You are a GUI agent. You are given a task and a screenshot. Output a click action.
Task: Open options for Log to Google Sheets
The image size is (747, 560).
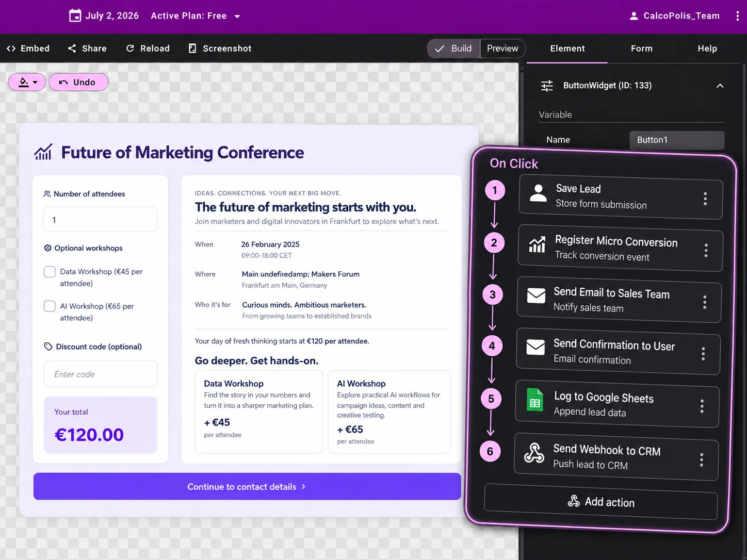click(x=702, y=406)
